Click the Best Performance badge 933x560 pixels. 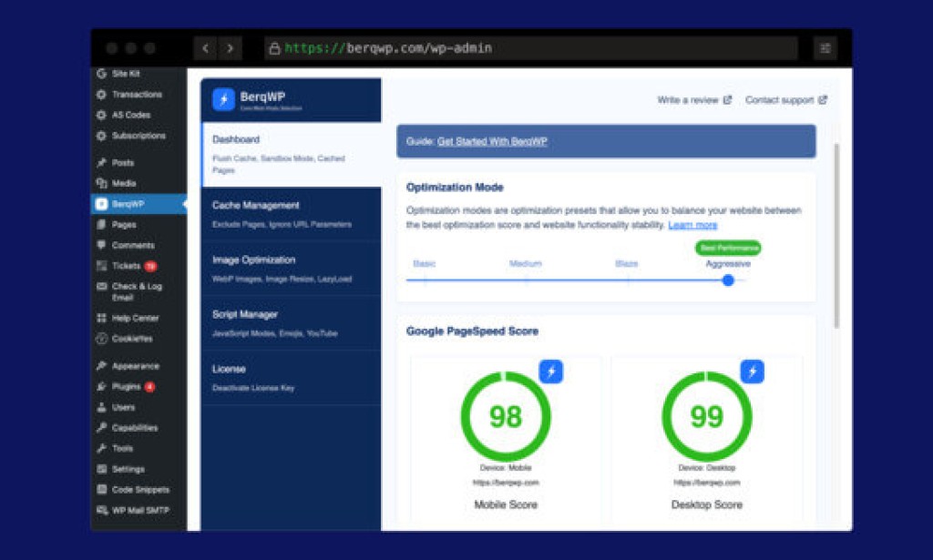(x=728, y=248)
